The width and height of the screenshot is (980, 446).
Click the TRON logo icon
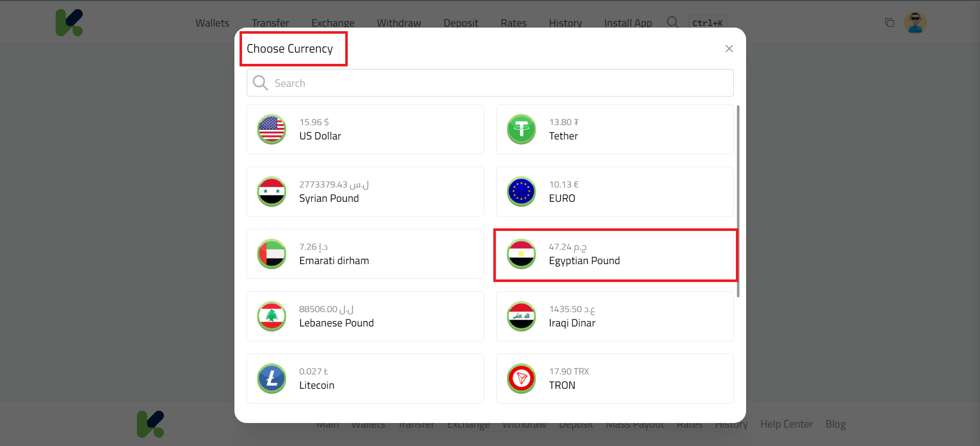521,379
